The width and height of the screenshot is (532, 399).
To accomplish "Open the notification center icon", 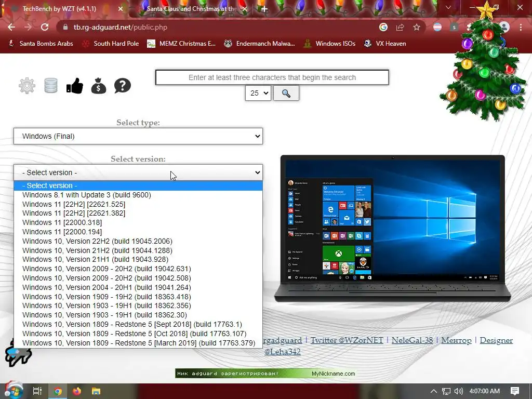I will [515, 391].
